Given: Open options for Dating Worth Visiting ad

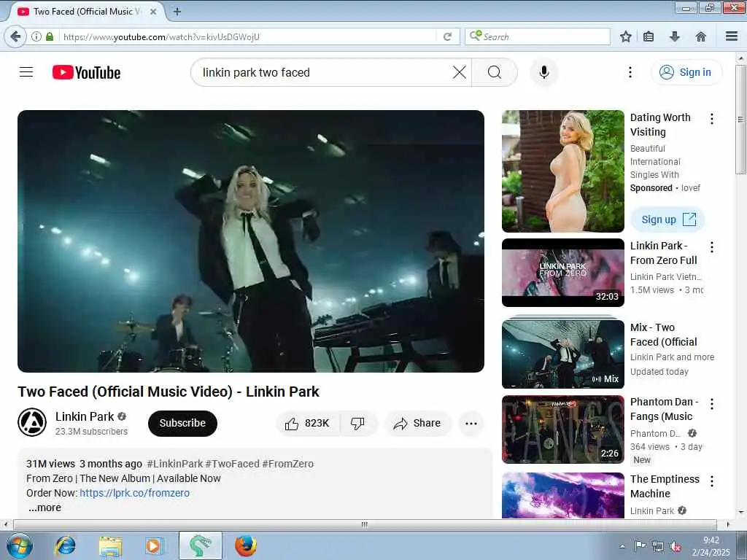Looking at the screenshot, I should 712,119.
